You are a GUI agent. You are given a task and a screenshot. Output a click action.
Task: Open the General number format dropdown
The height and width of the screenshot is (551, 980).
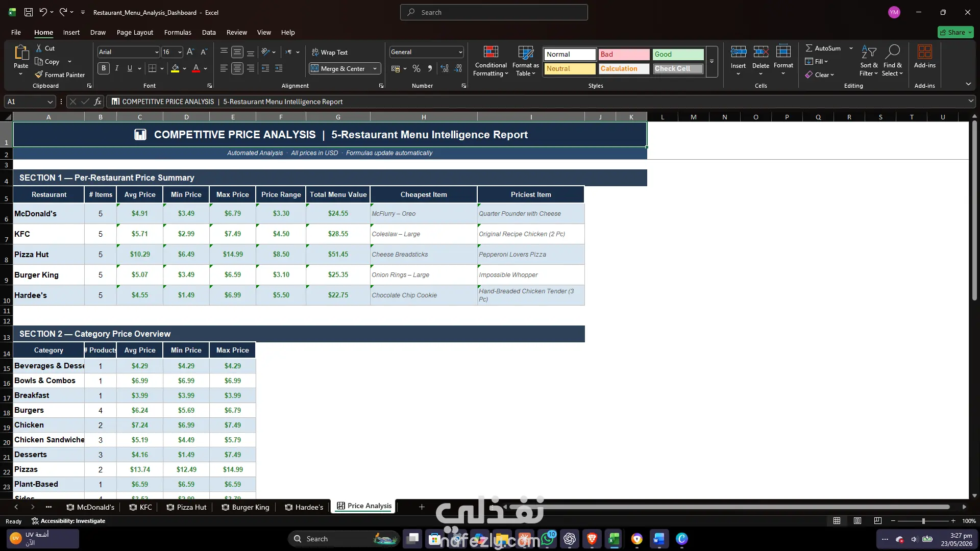(460, 52)
